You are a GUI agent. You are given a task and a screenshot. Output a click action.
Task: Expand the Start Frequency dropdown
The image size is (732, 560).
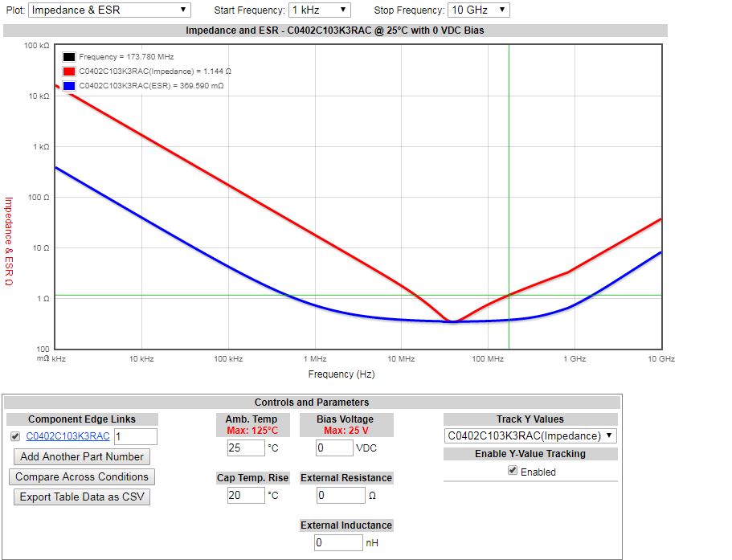[x=319, y=10]
